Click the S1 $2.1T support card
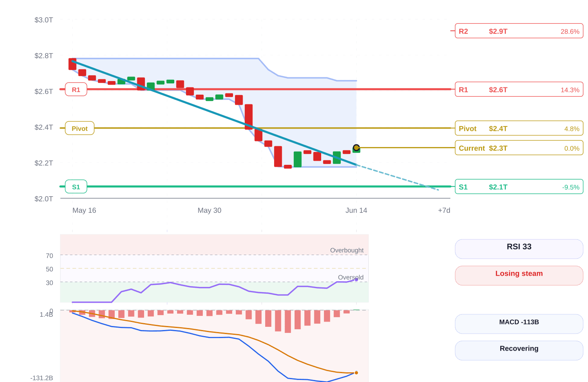 pos(519,187)
